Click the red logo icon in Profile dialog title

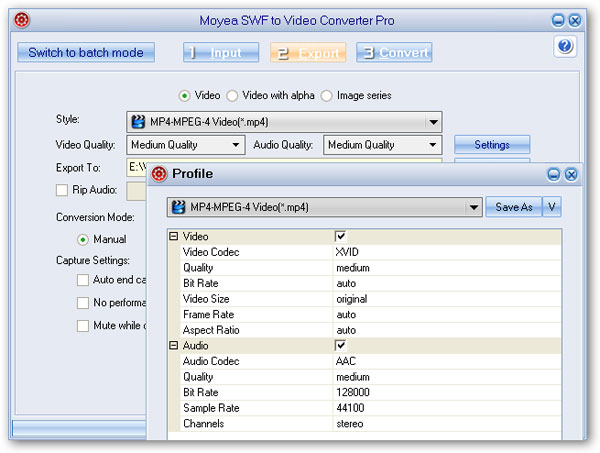(x=159, y=174)
